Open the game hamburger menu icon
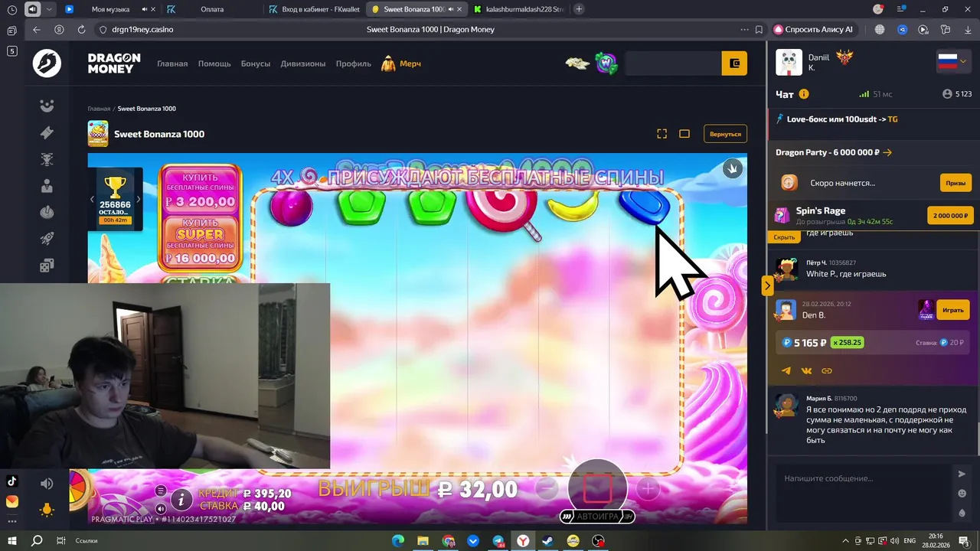 [x=161, y=491]
